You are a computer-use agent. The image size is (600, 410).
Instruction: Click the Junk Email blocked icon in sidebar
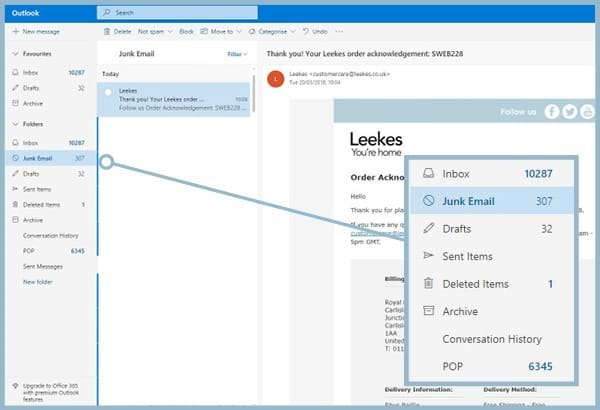click(x=15, y=158)
